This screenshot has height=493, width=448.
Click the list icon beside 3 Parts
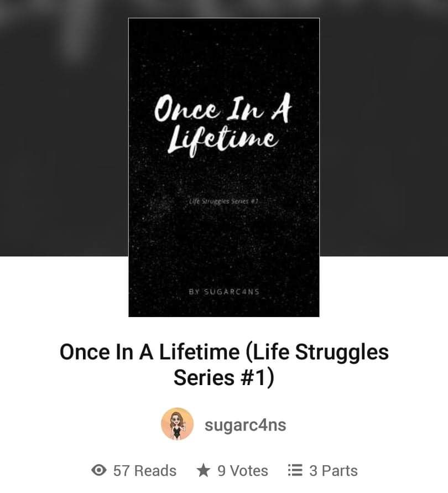295,470
